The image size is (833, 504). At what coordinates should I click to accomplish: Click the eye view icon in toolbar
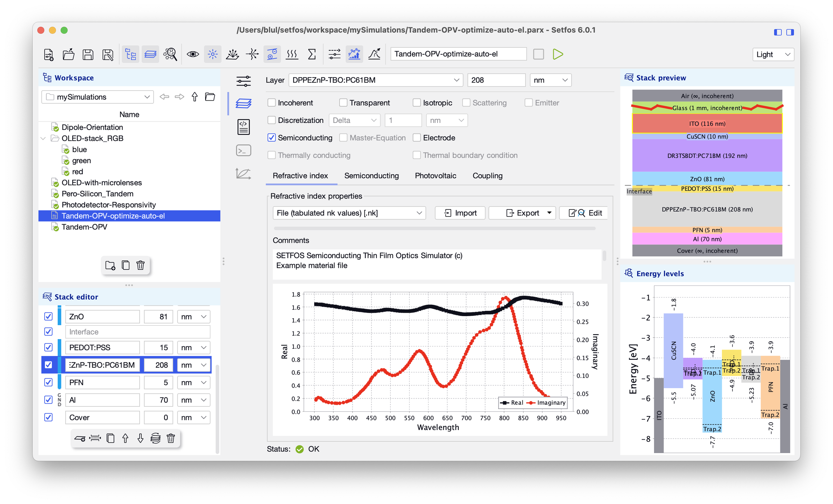(193, 54)
